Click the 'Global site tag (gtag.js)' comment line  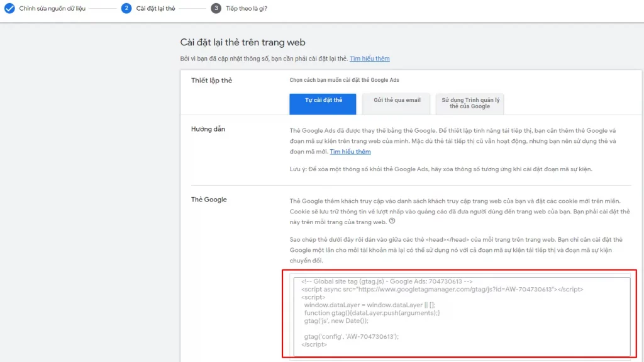pos(387,281)
